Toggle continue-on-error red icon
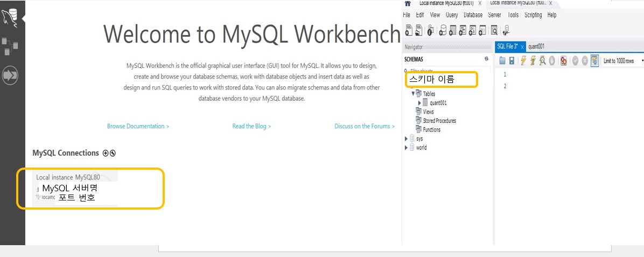Screen dimensions: 644x257 [563, 61]
